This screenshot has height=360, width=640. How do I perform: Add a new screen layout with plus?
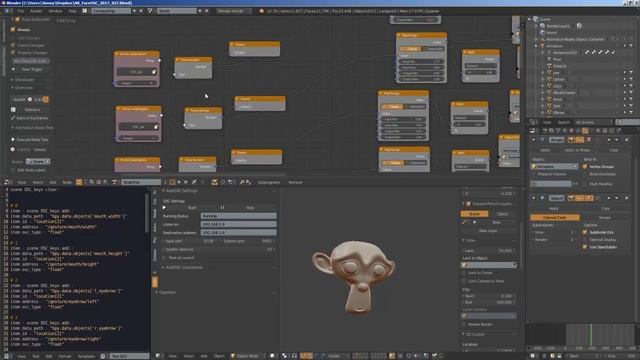[134, 11]
